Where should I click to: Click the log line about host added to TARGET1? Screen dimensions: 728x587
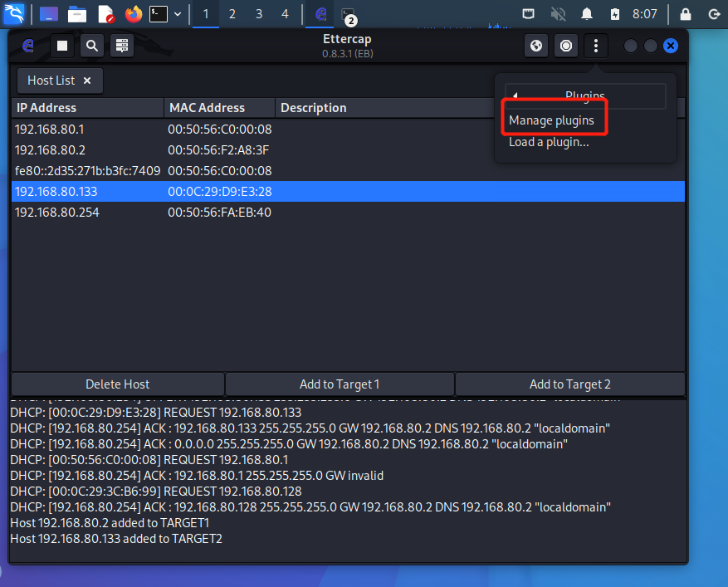pyautogui.click(x=110, y=523)
